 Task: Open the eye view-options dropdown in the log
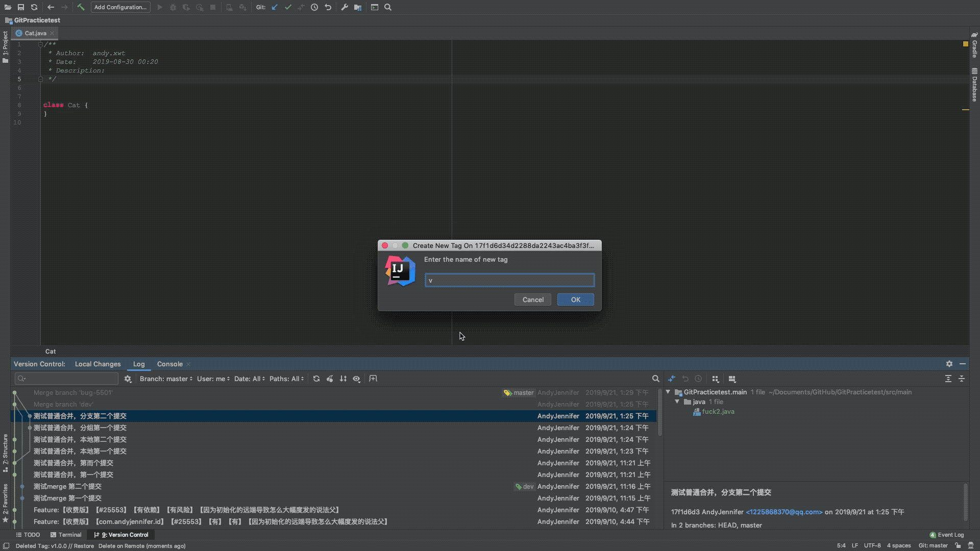click(x=357, y=379)
